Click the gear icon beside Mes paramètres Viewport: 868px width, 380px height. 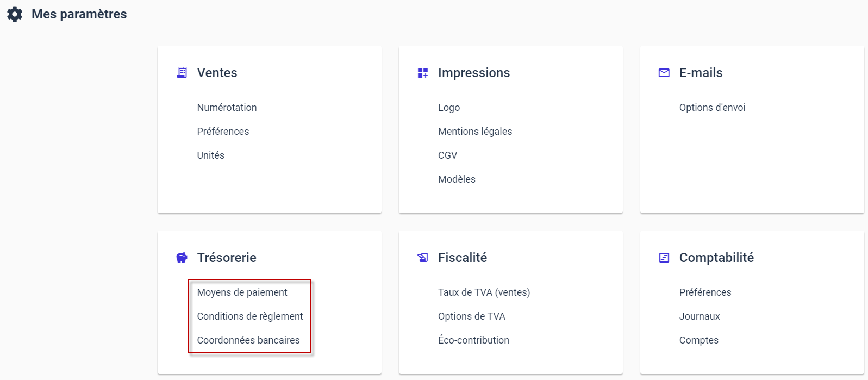tap(15, 14)
